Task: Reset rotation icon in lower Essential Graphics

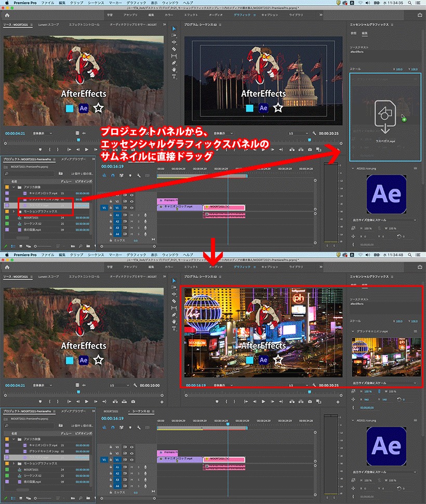Action: tap(400, 399)
